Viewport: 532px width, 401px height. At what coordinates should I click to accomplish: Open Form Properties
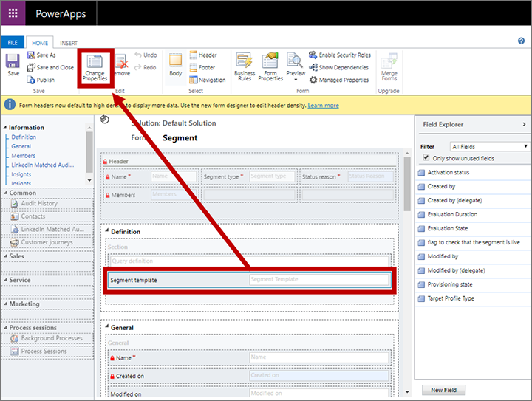pyautogui.click(x=270, y=66)
